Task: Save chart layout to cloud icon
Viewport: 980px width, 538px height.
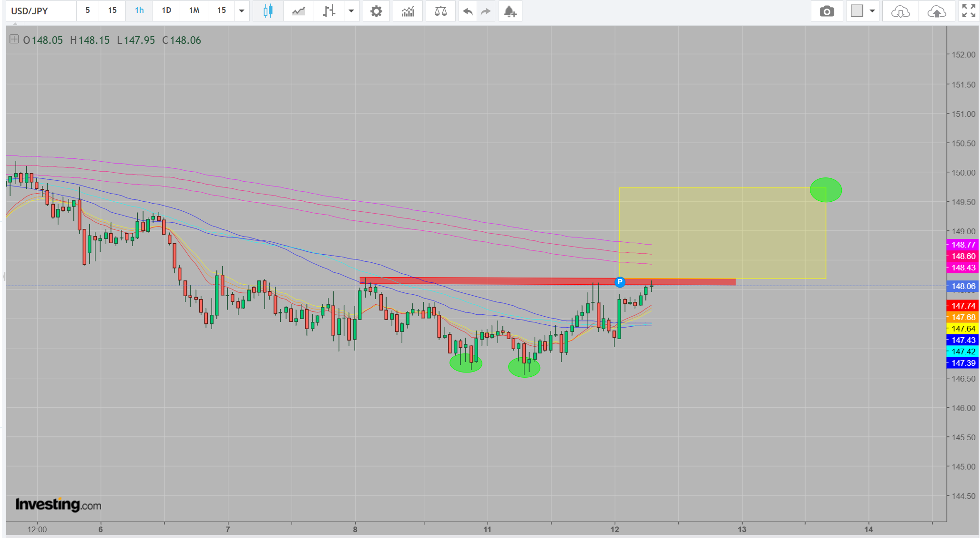Action: tap(936, 11)
